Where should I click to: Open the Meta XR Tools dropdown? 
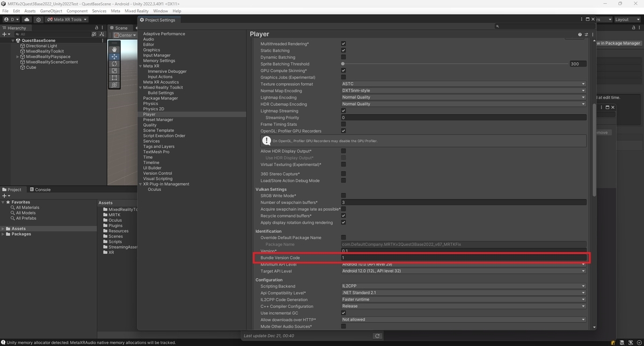point(67,19)
